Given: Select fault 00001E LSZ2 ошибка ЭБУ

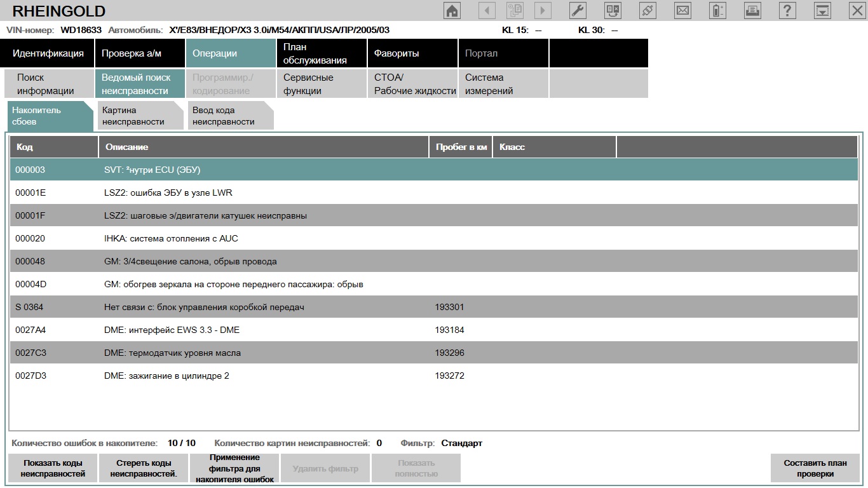Looking at the screenshot, I should [434, 193].
